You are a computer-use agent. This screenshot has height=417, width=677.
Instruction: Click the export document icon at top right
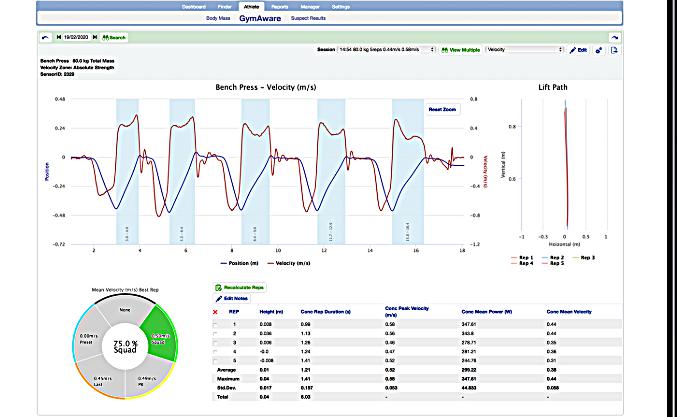[x=614, y=48]
